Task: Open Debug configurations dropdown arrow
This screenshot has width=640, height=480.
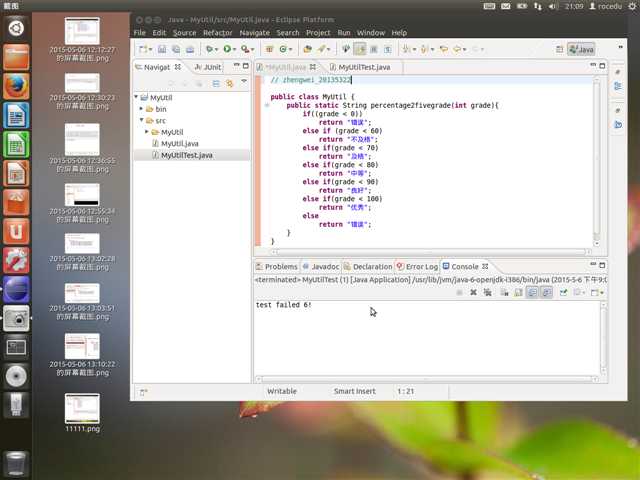Action: [216, 50]
